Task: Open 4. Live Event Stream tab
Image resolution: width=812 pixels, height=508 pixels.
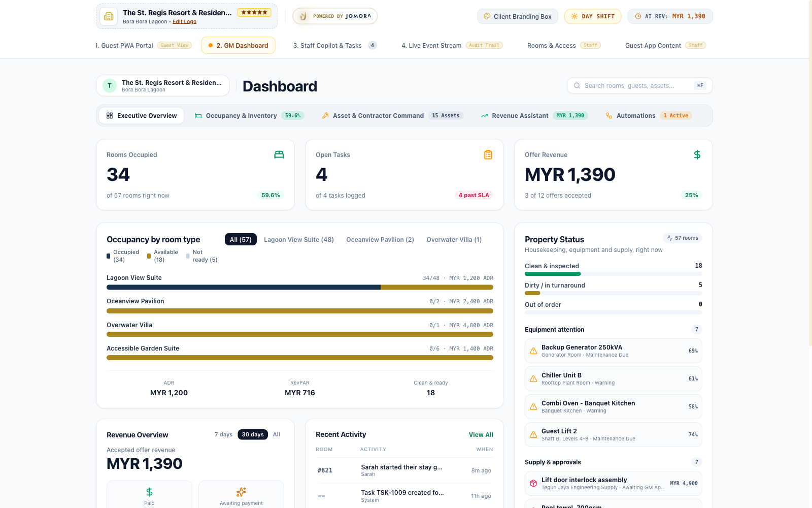Action: [452, 45]
